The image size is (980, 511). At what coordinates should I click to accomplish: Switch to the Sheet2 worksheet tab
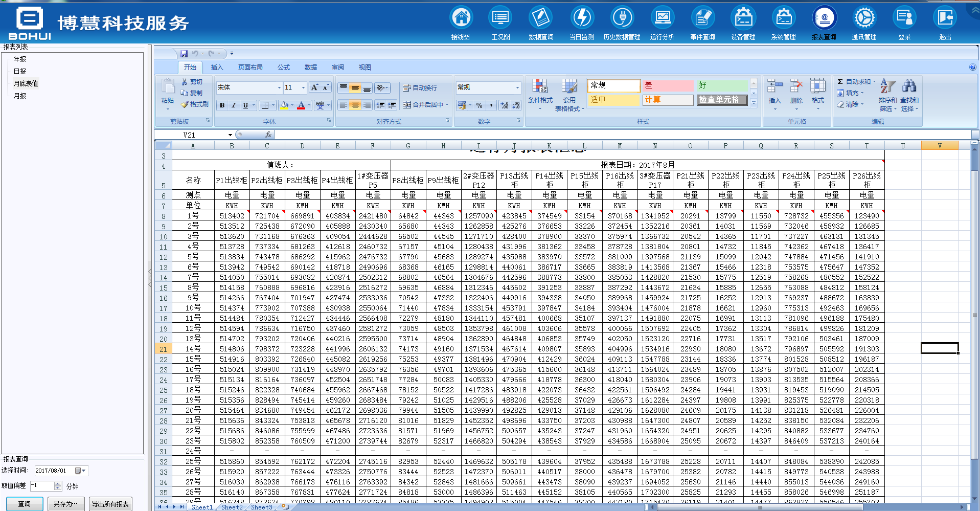click(x=232, y=507)
